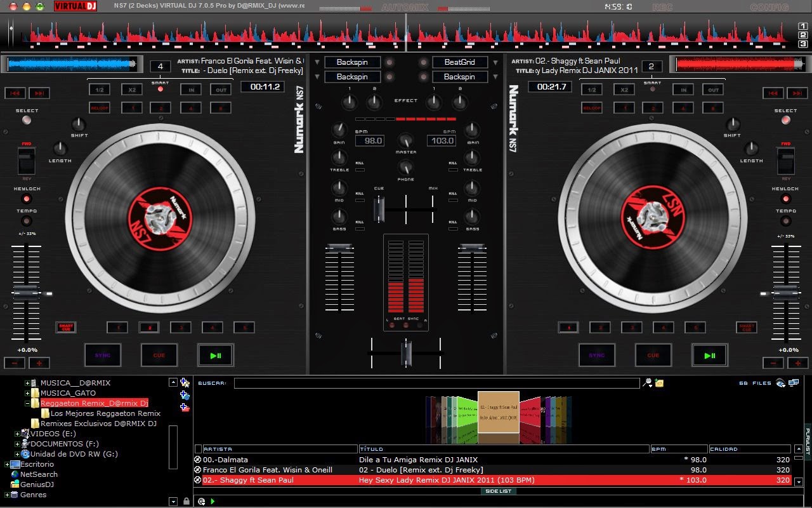Screen dimensions: 812x508
Task: Jump to previous track on left deck
Action: (x=15, y=93)
